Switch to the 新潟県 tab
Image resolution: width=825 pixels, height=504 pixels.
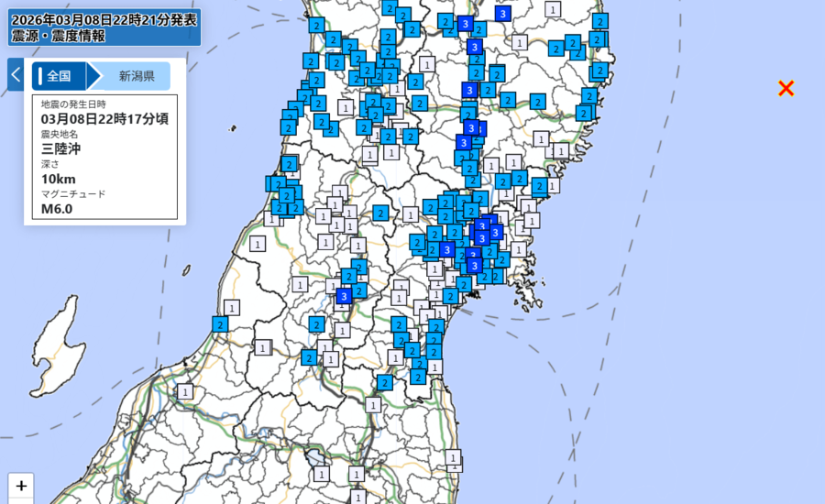pyautogui.click(x=136, y=76)
